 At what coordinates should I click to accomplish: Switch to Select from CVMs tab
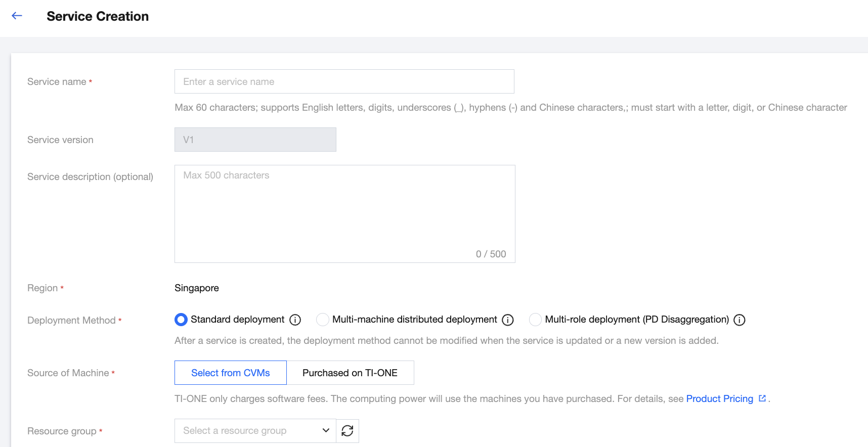(x=231, y=373)
